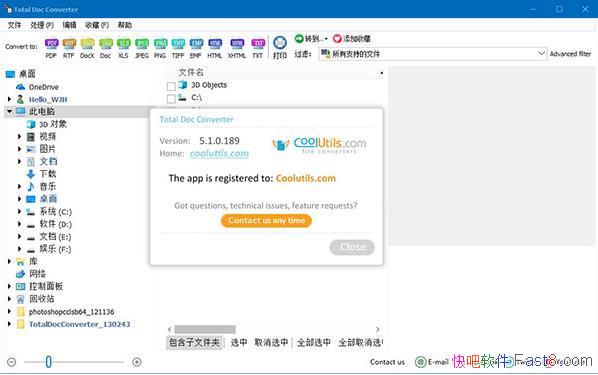
Task: Open coolutils.com home link
Action: [x=219, y=153]
